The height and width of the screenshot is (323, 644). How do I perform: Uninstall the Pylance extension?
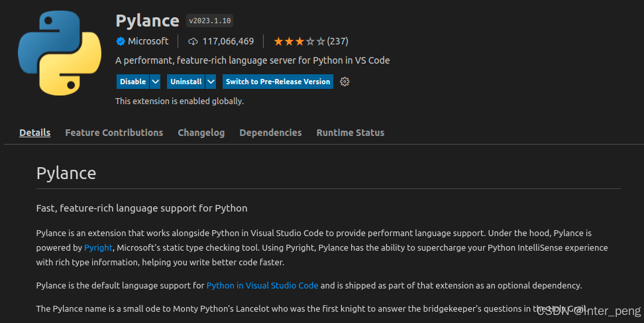click(x=185, y=82)
